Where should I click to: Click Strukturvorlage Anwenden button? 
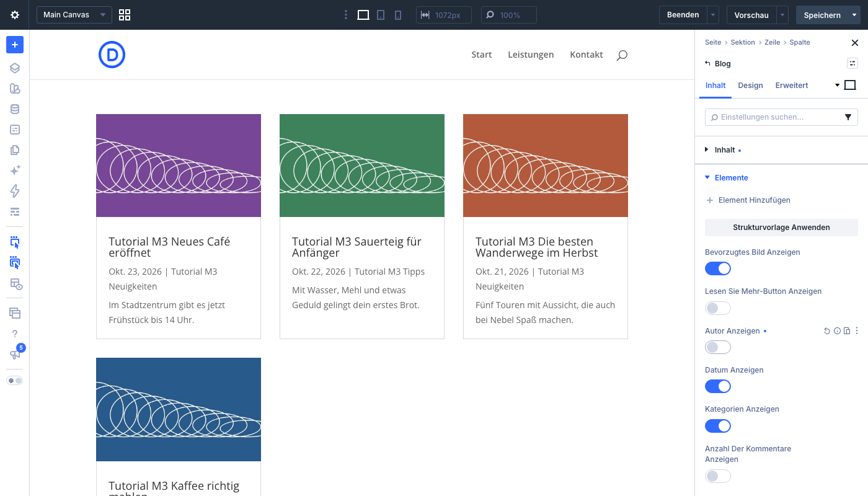pyautogui.click(x=781, y=228)
